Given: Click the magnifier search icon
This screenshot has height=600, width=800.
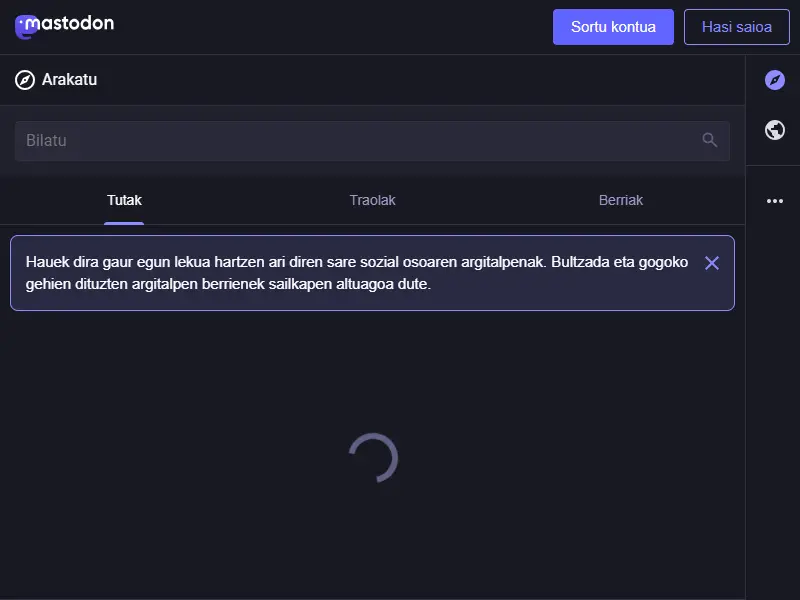Looking at the screenshot, I should [x=710, y=140].
